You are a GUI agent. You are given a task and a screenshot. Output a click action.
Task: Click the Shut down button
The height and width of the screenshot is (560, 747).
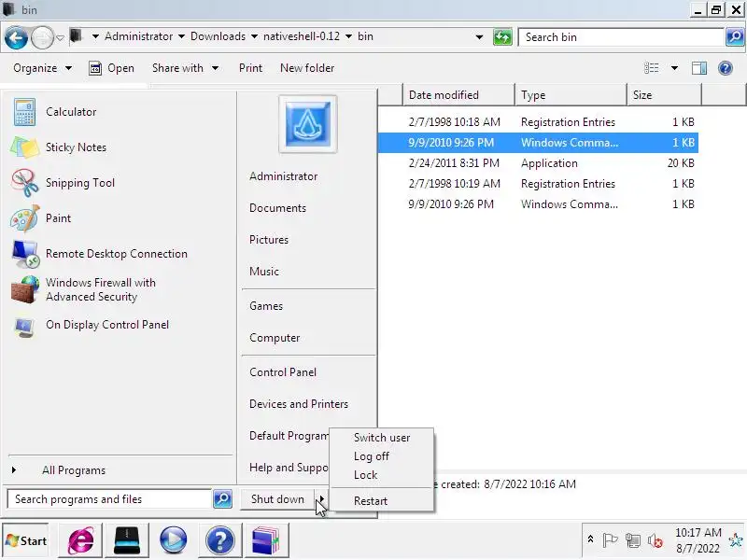pos(277,499)
